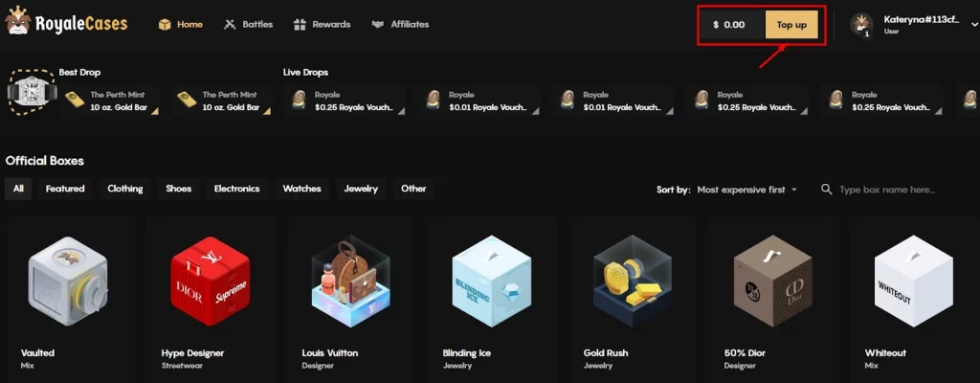Click the Top up button
980x383 pixels.
click(x=791, y=24)
